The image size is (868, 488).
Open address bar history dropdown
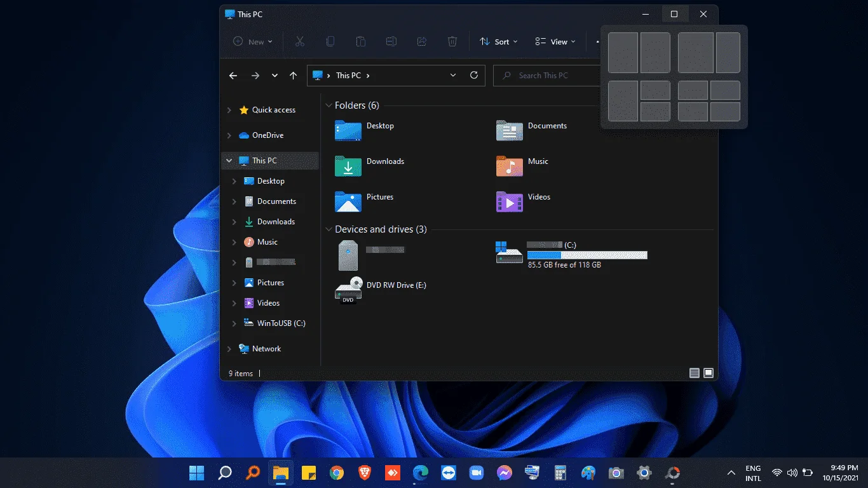453,75
